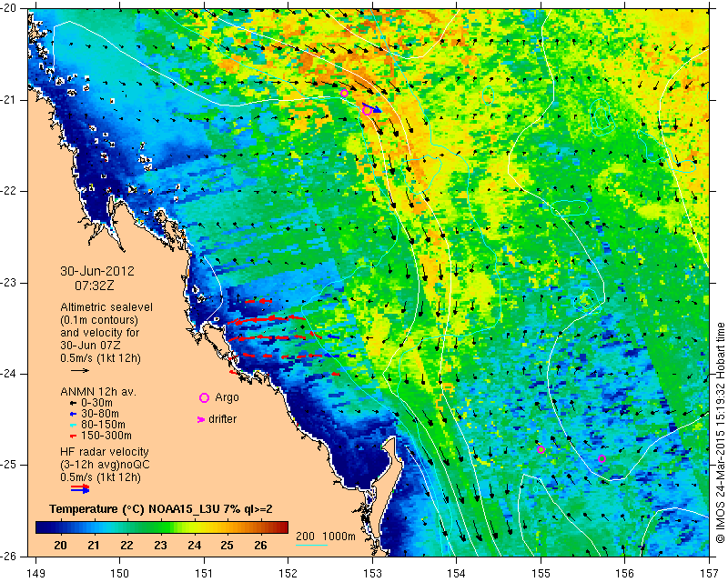Click the "drifter" legend label
Screen dimensions: 728x582
coord(222,419)
